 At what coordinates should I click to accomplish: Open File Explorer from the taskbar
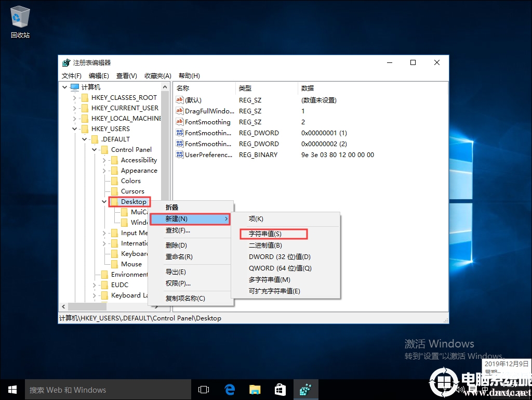tap(255, 390)
